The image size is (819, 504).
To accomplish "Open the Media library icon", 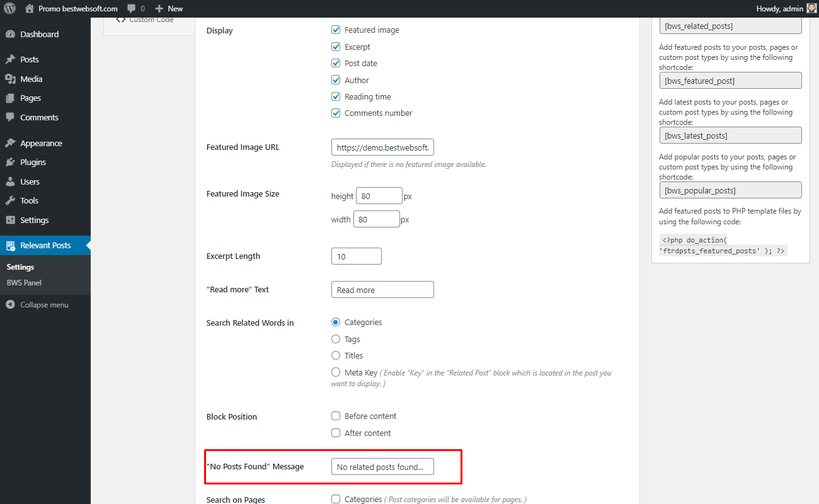I will [x=10, y=79].
